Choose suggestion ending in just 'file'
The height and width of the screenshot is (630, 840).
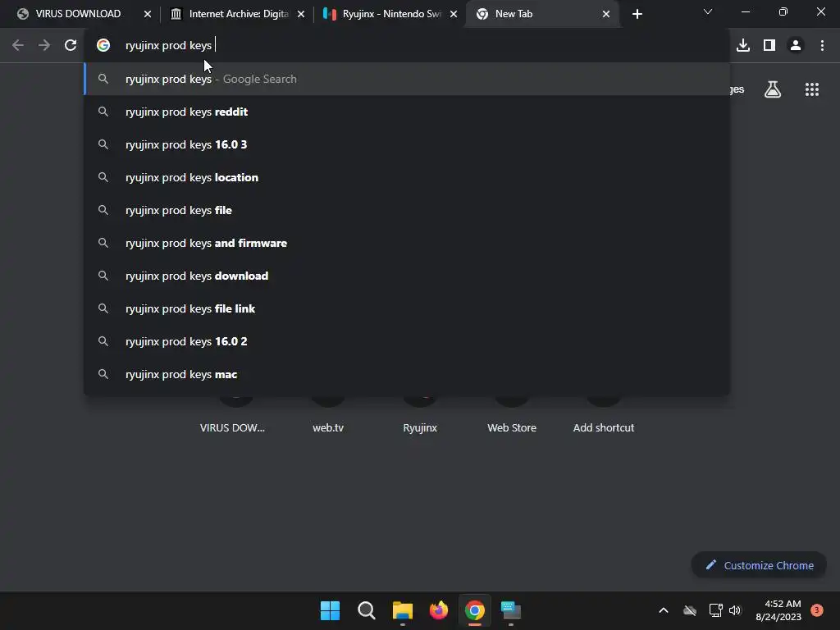407,210
